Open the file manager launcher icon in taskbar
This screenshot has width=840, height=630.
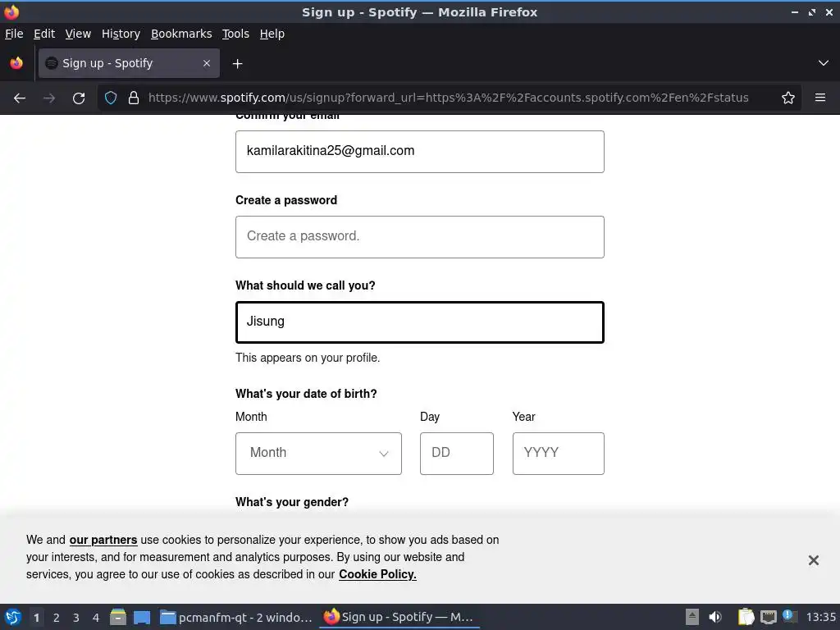coord(118,617)
